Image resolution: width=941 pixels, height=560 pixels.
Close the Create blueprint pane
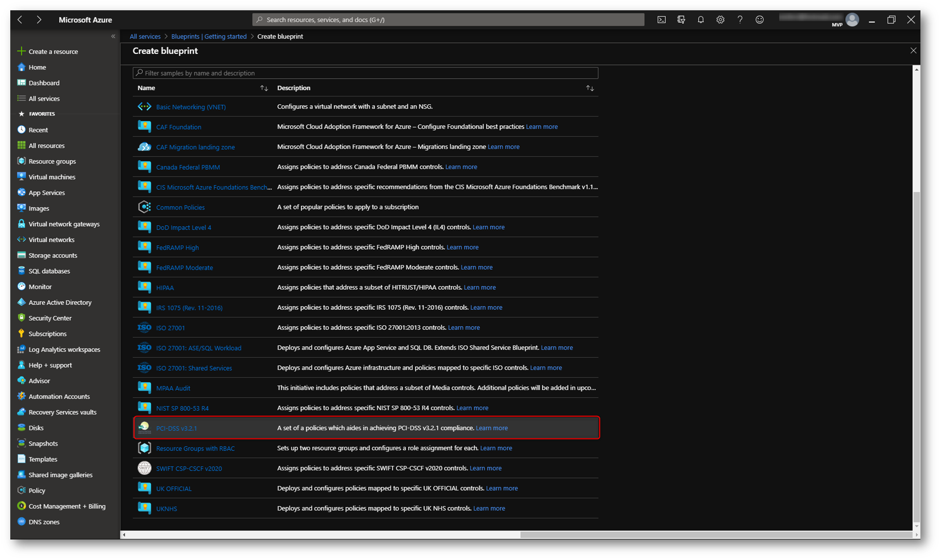pyautogui.click(x=914, y=50)
